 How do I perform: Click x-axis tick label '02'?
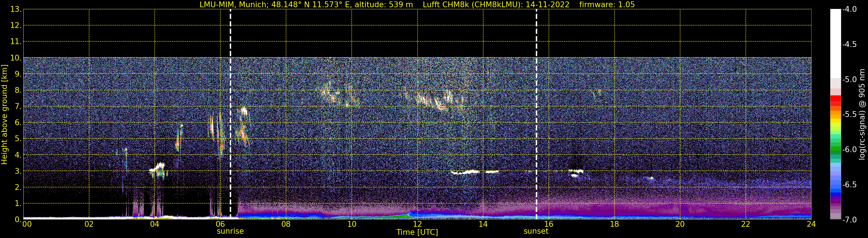(89, 224)
